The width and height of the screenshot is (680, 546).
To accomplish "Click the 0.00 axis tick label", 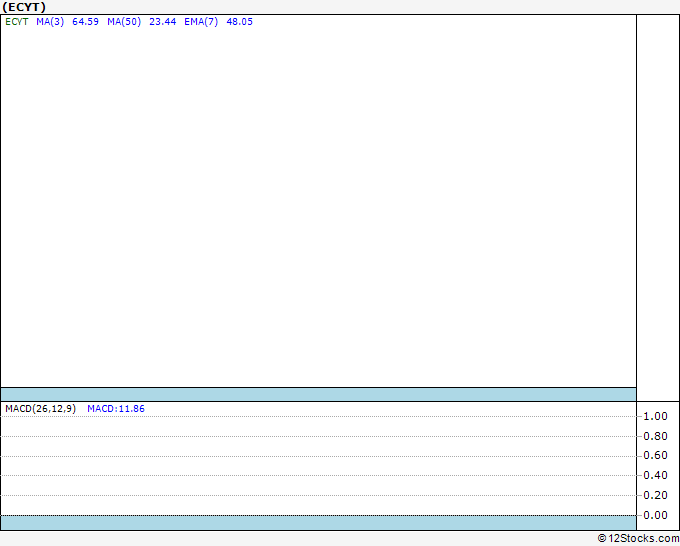I will pos(655,515).
